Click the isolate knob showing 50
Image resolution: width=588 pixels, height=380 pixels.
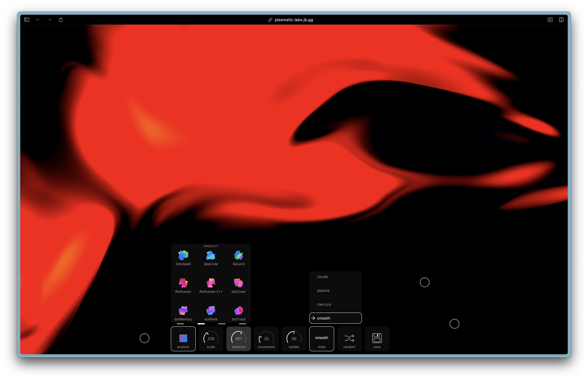[x=294, y=339]
